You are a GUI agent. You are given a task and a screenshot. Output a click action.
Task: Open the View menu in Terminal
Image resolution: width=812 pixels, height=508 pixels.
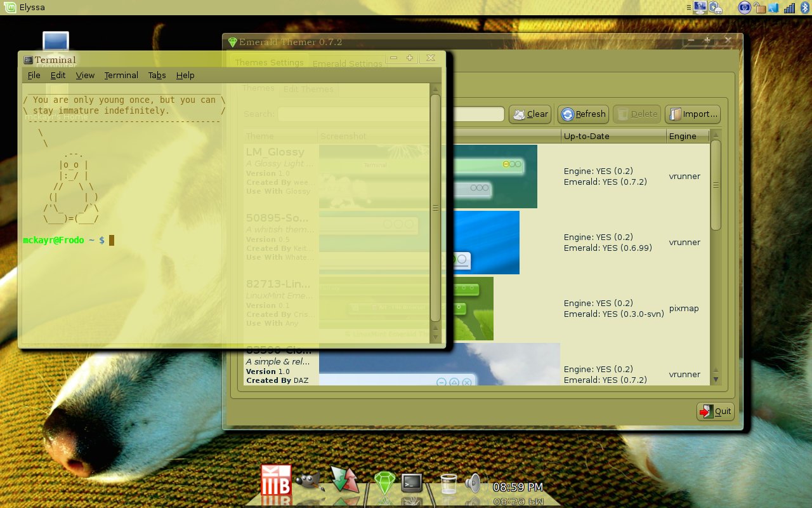pyautogui.click(x=85, y=75)
